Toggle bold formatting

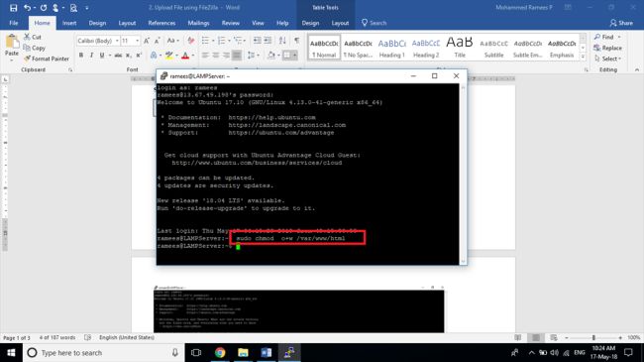[x=81, y=56]
